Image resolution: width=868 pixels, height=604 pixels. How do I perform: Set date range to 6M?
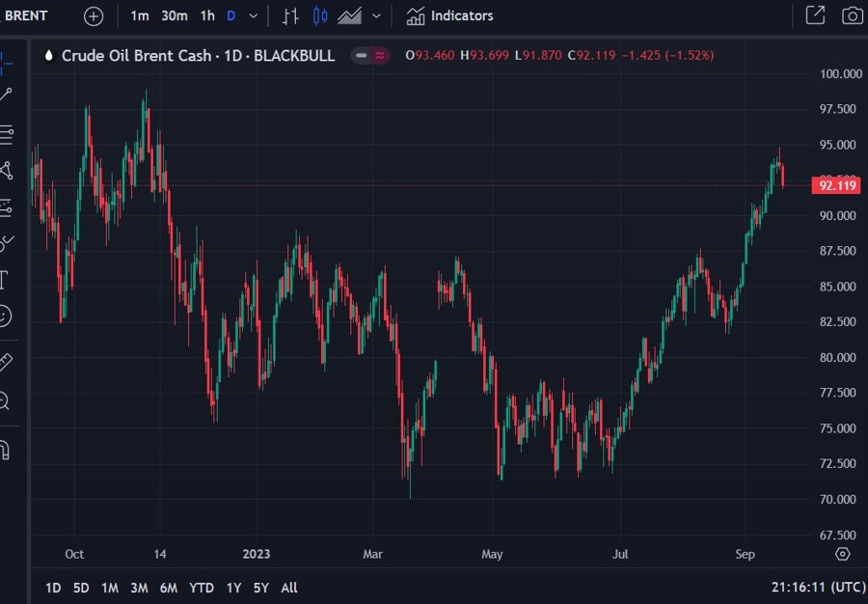pyautogui.click(x=169, y=588)
